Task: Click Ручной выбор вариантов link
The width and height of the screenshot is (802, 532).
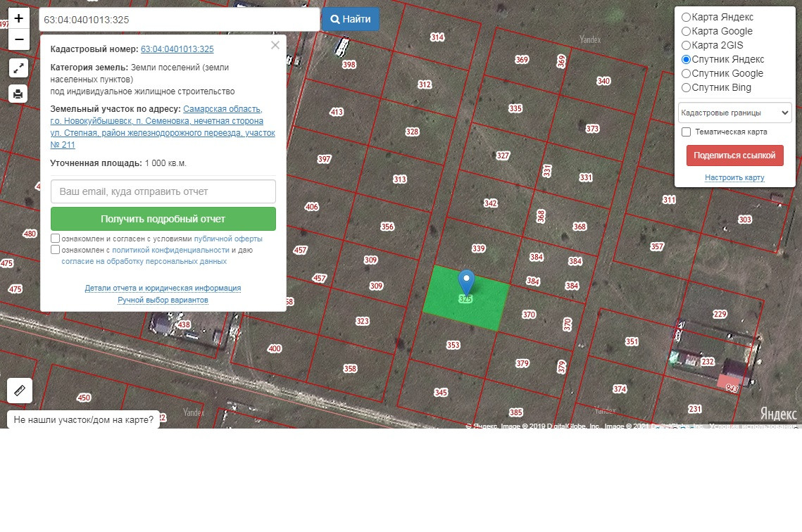Action: pos(163,300)
